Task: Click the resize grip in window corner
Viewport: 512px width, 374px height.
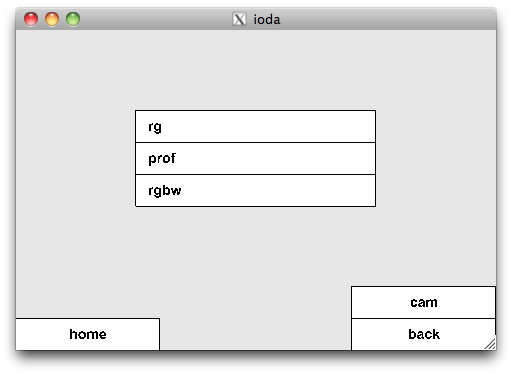Action: pos(490,344)
